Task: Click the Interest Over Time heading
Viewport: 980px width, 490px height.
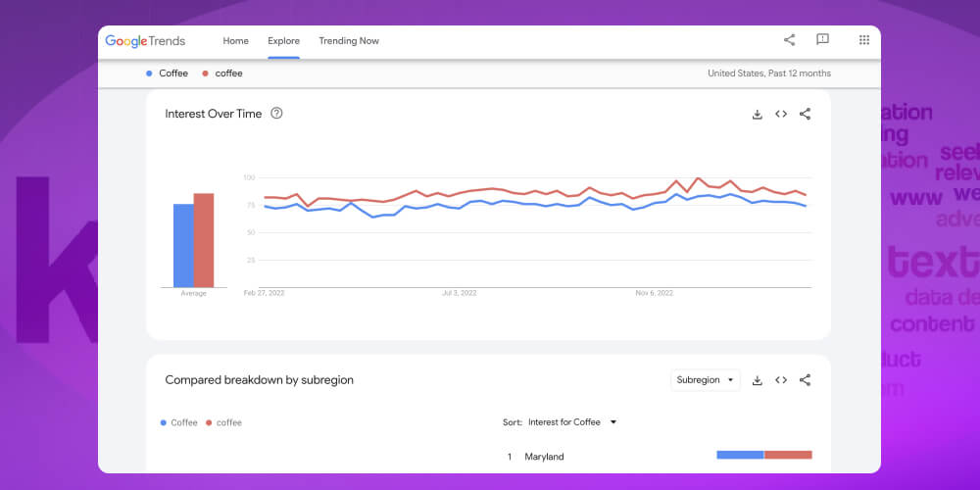Action: pyautogui.click(x=213, y=114)
